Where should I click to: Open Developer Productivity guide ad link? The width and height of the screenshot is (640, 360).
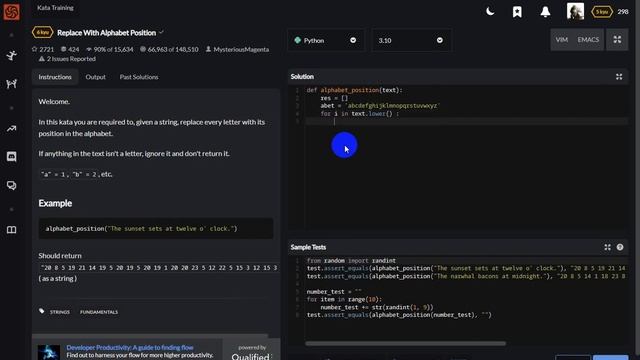[x=130, y=348]
